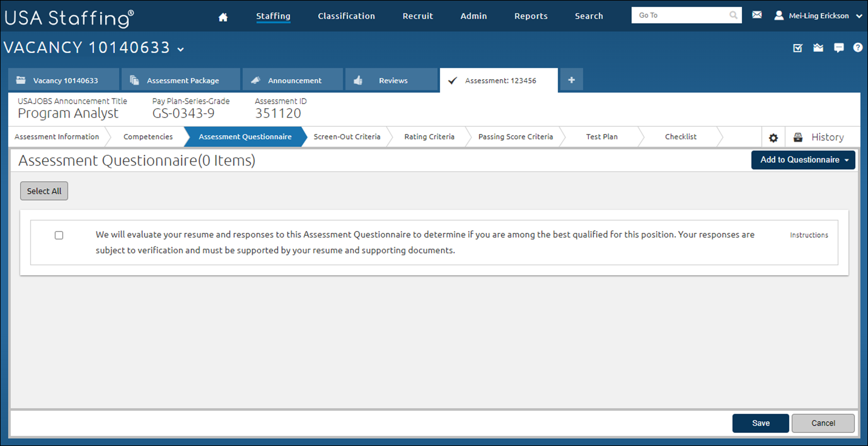The width and height of the screenshot is (868, 446).
Task: Click the Assessment Questionnaire(0 Items) heading
Action: click(x=137, y=161)
